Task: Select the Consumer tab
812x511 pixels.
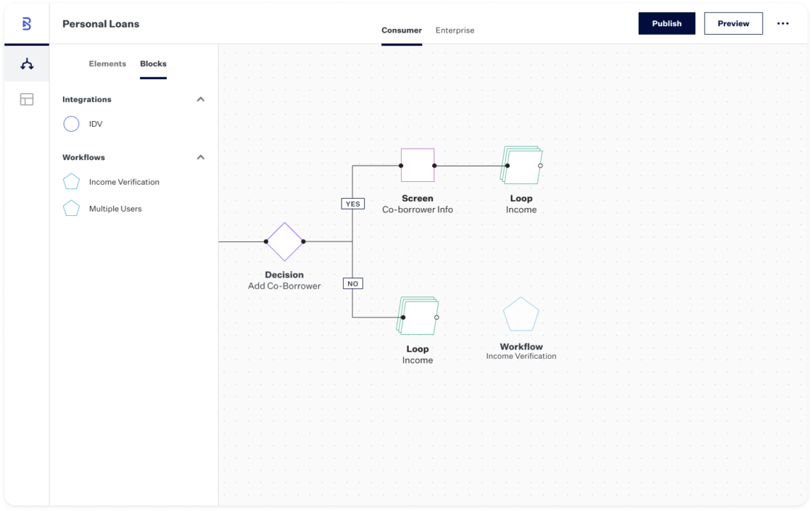Action: [402, 30]
